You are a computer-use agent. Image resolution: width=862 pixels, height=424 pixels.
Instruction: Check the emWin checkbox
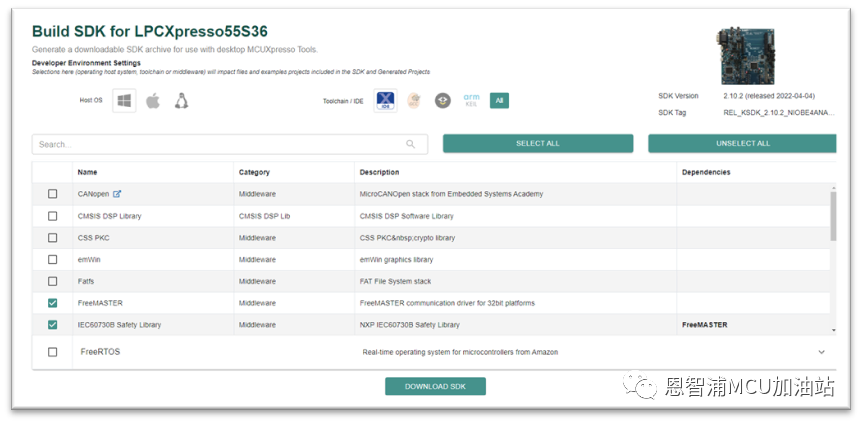click(x=52, y=259)
